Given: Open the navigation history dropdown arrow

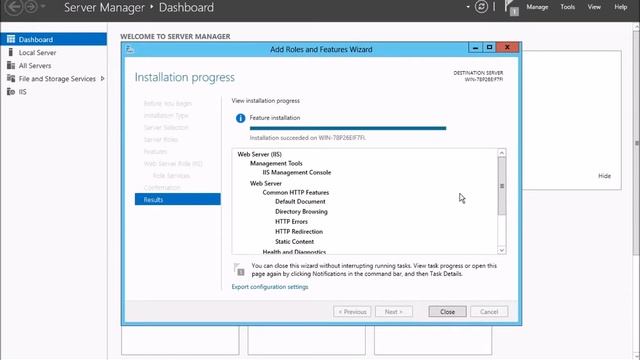Looking at the screenshot, I should [x=43, y=7].
